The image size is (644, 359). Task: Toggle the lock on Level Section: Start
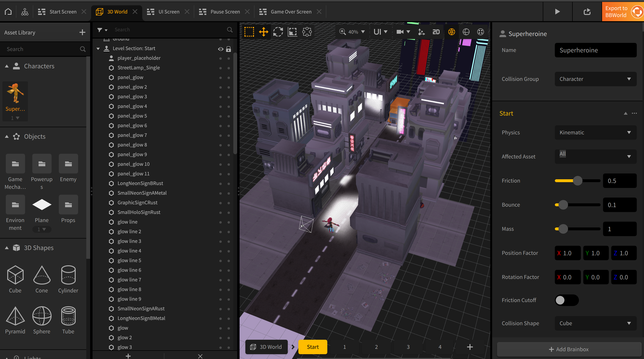click(x=228, y=49)
